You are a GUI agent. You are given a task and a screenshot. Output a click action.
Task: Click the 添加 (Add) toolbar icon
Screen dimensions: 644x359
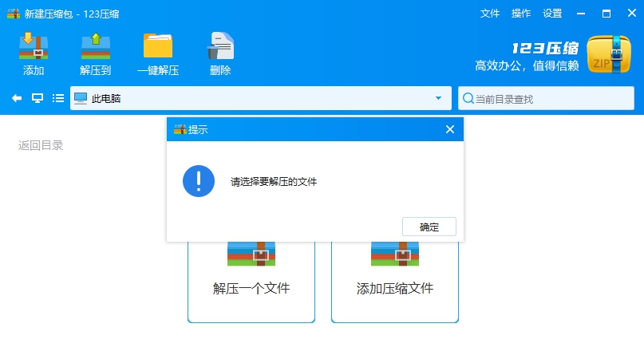click(x=34, y=47)
